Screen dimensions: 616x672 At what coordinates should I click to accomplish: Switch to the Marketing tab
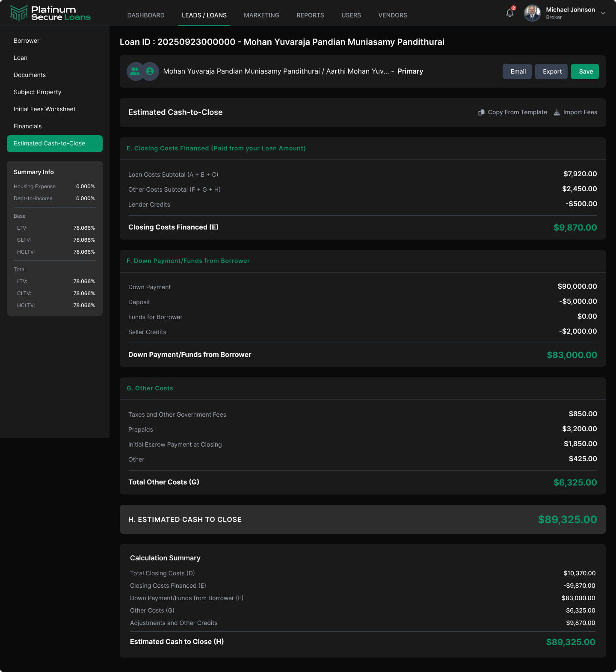tap(261, 15)
